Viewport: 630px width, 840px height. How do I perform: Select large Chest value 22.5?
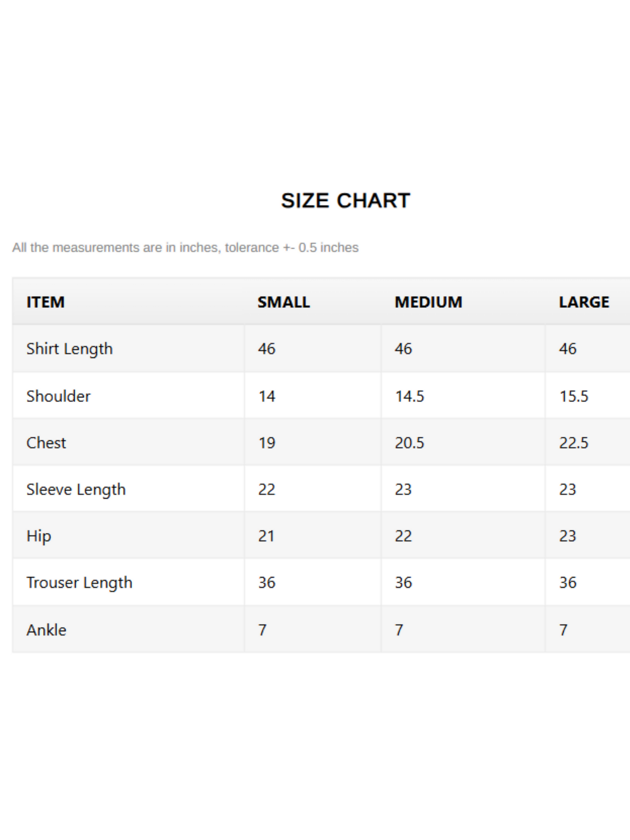tap(574, 443)
